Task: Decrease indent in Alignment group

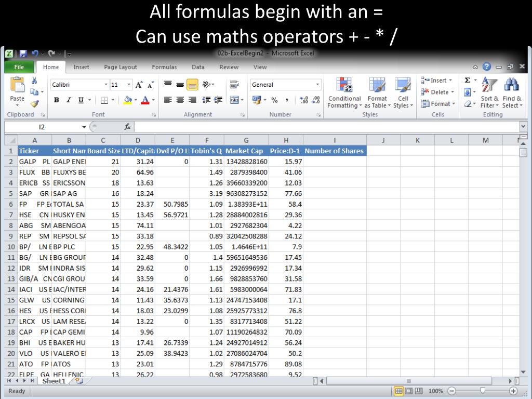Action: pyautogui.click(x=206, y=100)
